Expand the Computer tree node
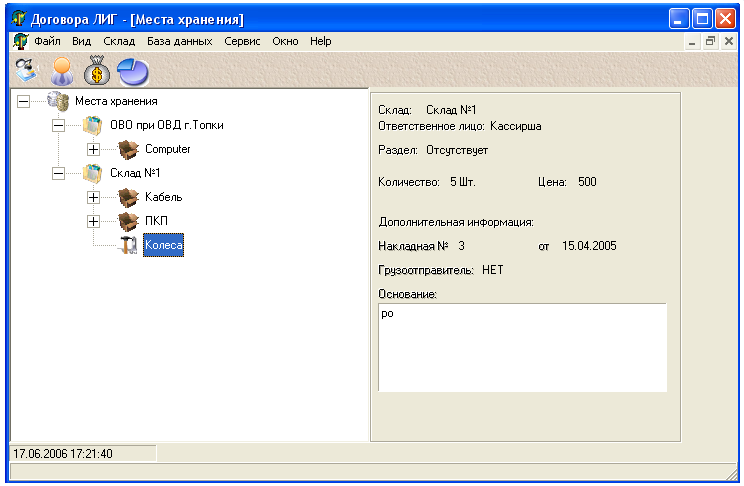 tap(93, 150)
